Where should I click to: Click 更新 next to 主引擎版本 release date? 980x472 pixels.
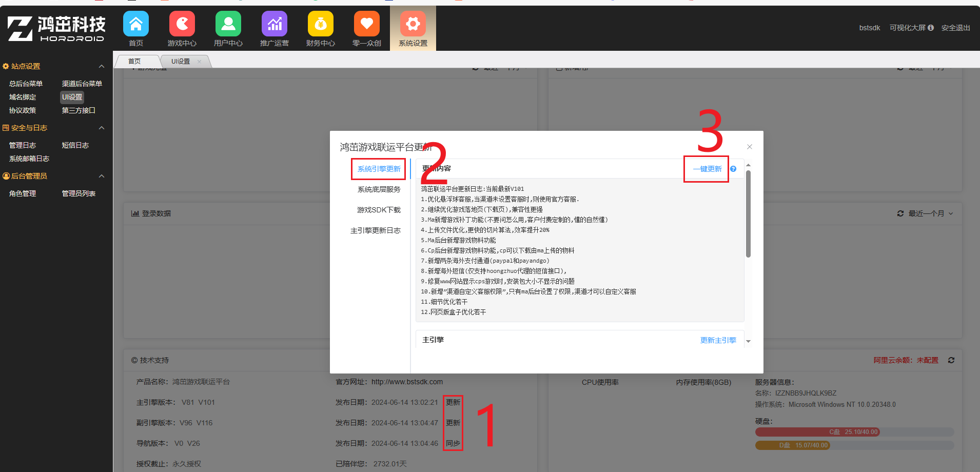point(453,402)
